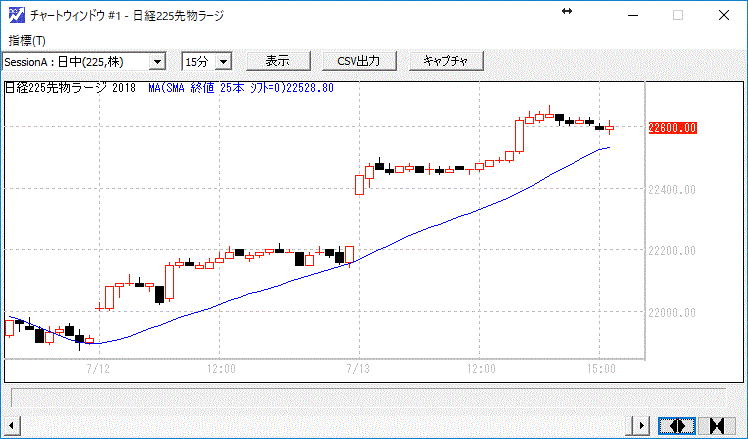Screen dimensions: 748x439
Task: Click the 15:00 time axis label
Action: point(601,369)
